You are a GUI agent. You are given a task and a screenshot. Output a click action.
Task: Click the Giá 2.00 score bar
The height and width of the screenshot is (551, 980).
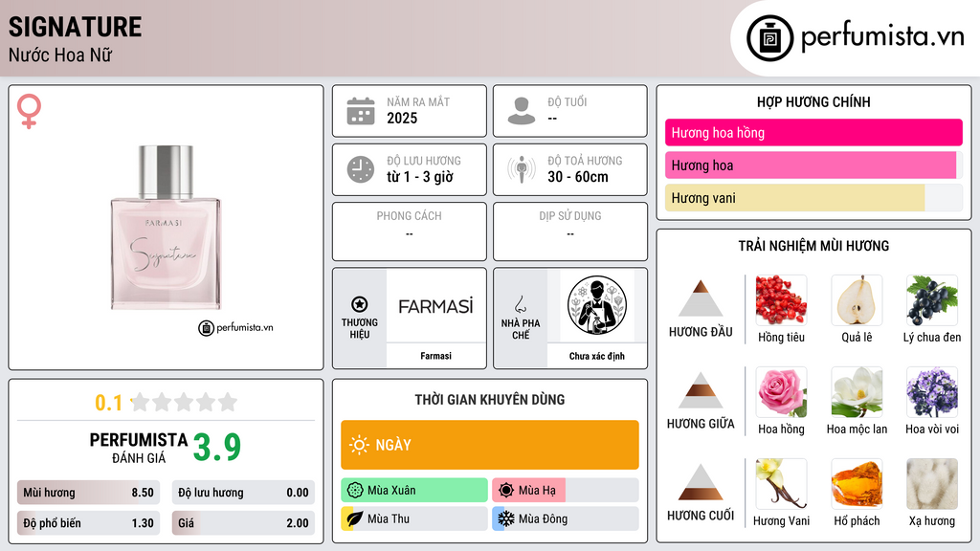click(x=243, y=523)
